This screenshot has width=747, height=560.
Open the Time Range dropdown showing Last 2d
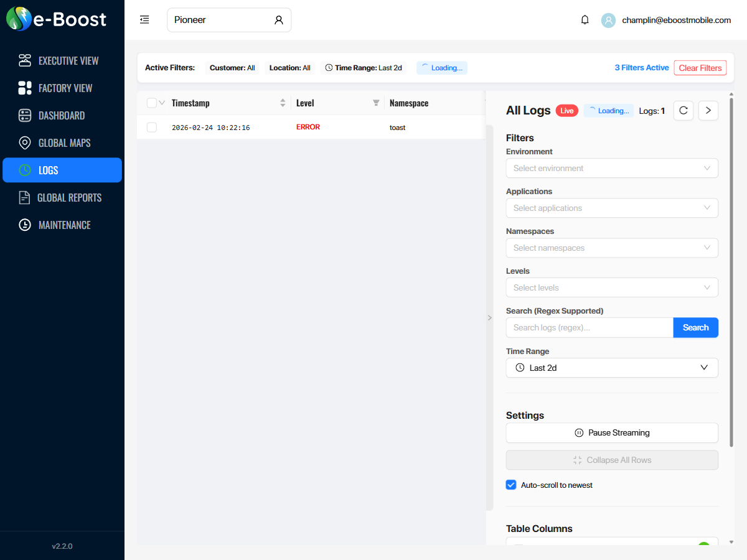[x=612, y=368]
